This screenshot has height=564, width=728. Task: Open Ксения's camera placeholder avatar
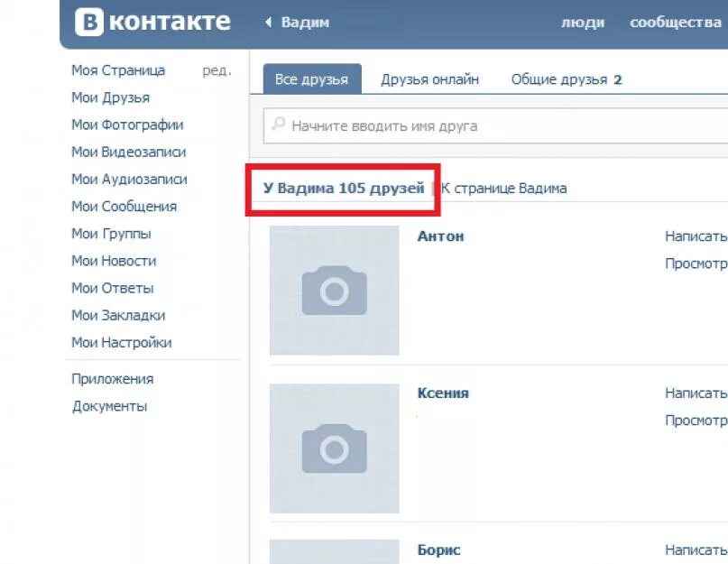335,448
